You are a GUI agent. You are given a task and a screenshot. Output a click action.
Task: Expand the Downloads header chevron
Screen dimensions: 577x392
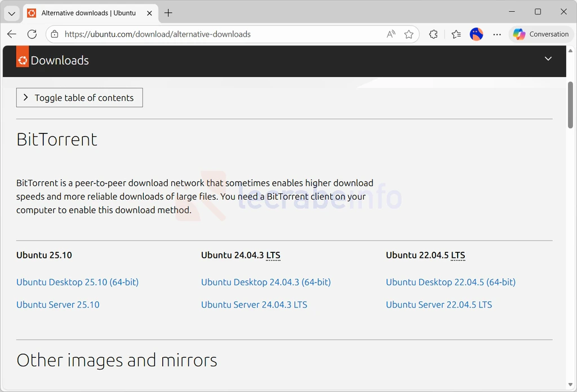coord(548,59)
